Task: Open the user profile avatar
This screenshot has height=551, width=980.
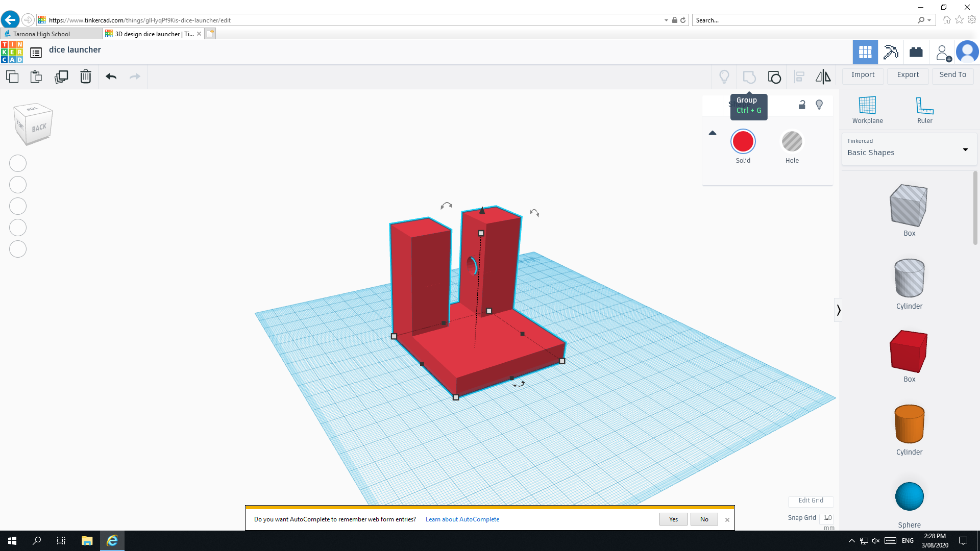Action: click(967, 52)
